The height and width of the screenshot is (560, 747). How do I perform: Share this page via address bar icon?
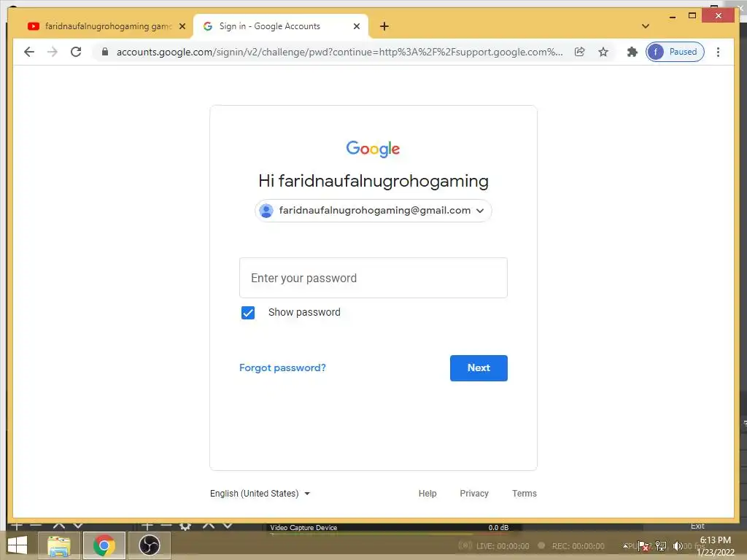coord(579,52)
